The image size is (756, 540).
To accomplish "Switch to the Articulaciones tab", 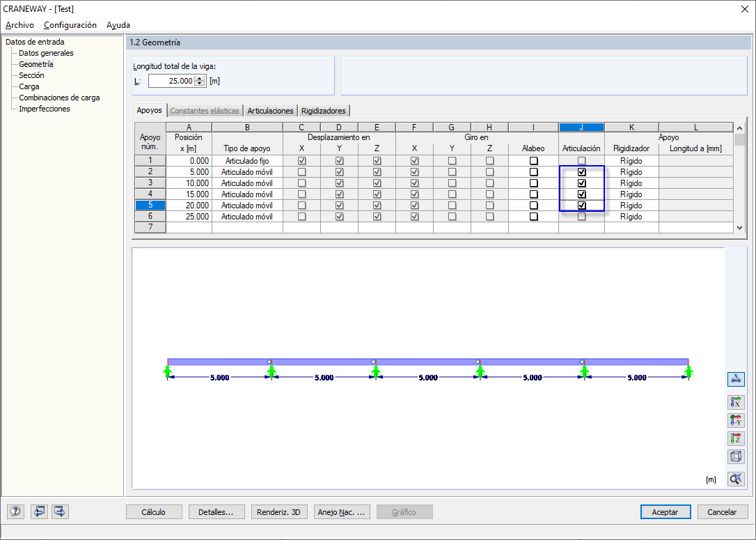I will pos(270,111).
